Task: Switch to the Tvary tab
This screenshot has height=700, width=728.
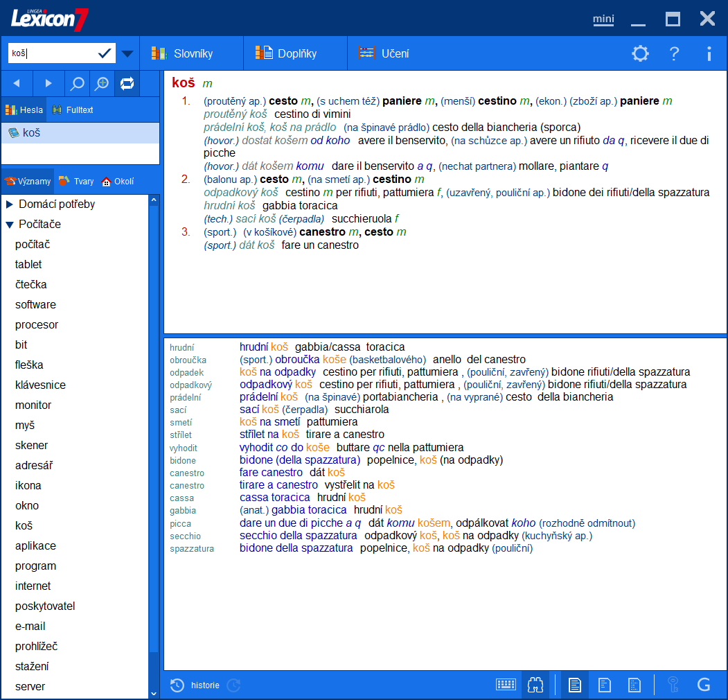Action: 77,181
